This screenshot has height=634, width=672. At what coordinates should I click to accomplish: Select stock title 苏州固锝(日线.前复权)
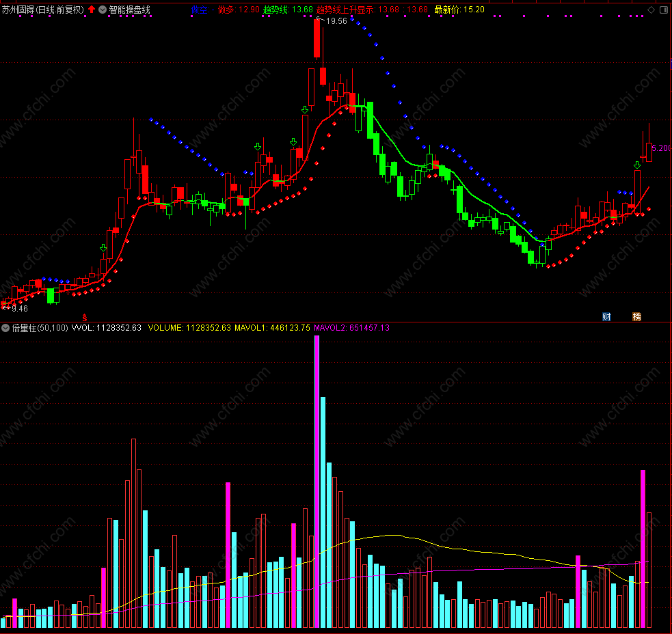(x=43, y=10)
